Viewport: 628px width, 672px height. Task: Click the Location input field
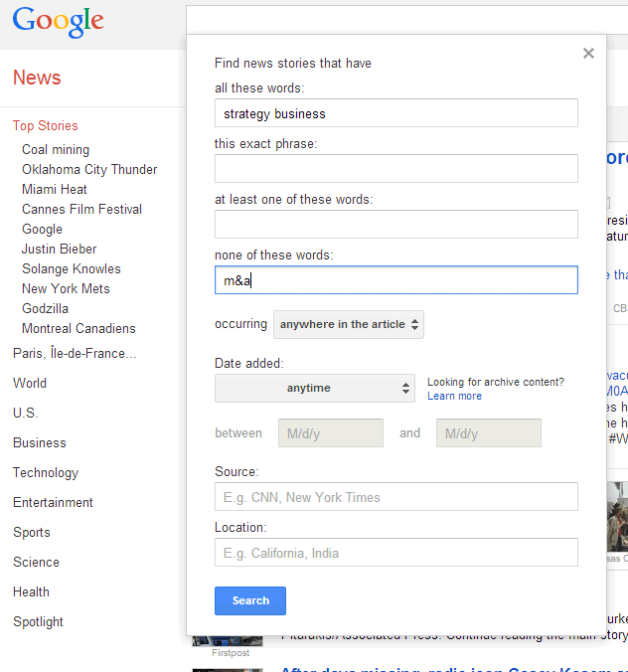point(396,553)
